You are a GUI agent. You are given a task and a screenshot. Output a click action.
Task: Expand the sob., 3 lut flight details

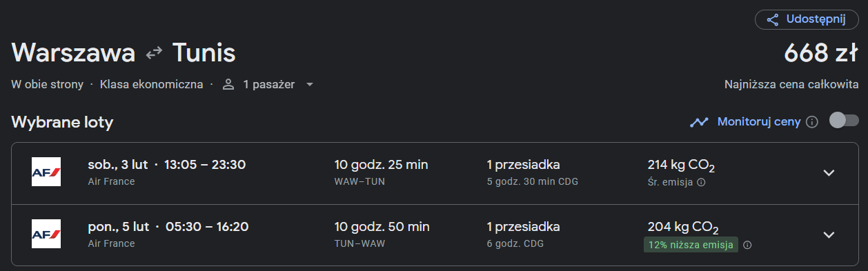coord(829,173)
